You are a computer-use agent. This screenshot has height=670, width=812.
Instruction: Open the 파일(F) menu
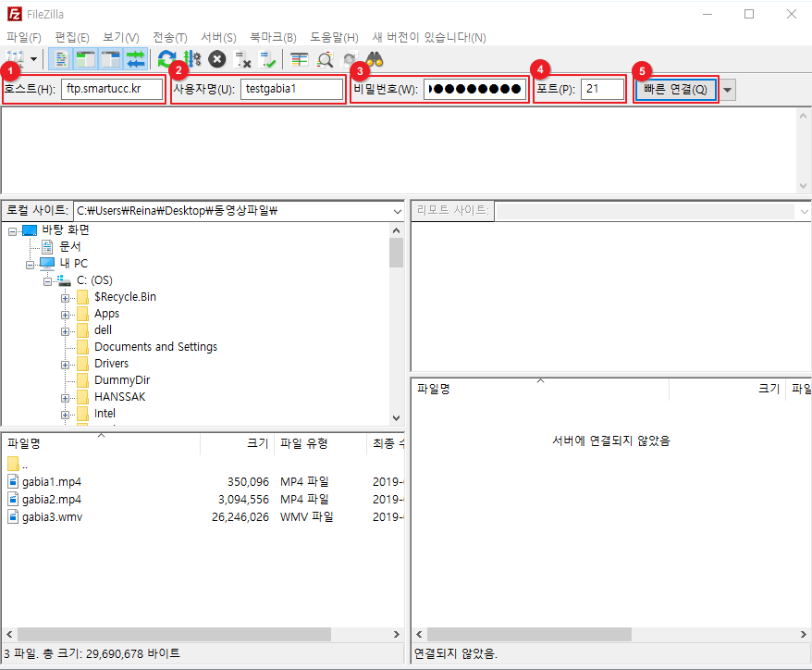(x=24, y=37)
